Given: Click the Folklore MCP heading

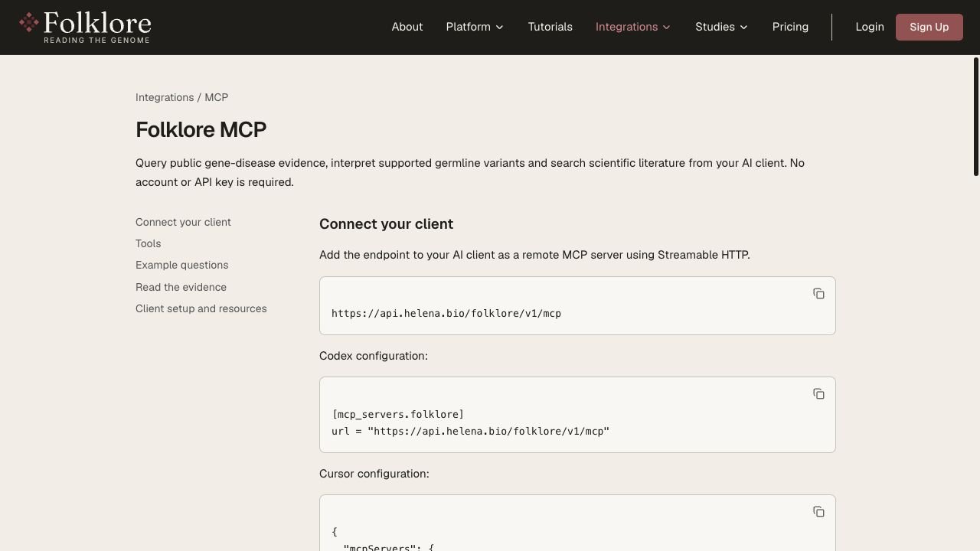Looking at the screenshot, I should 201,129.
